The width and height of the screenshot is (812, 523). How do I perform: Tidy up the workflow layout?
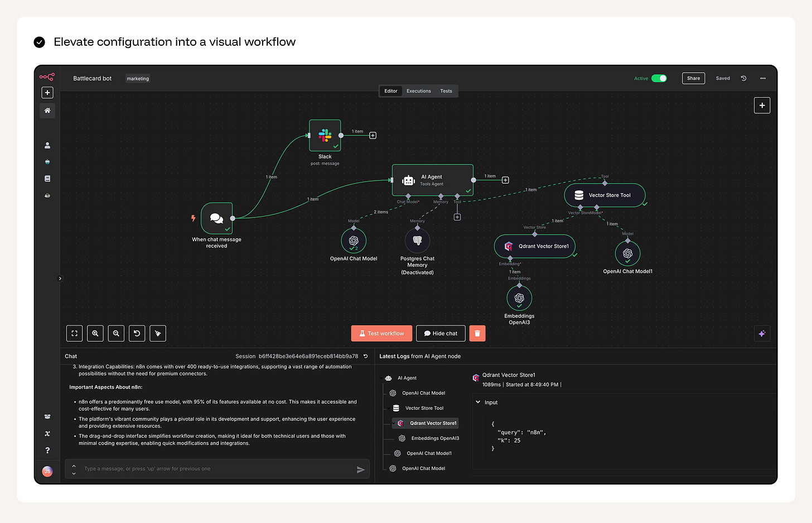point(158,333)
